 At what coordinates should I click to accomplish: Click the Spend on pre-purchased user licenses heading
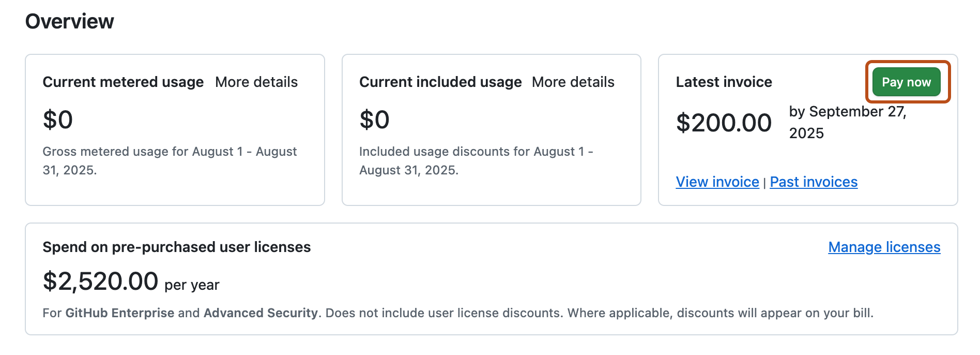(x=177, y=247)
